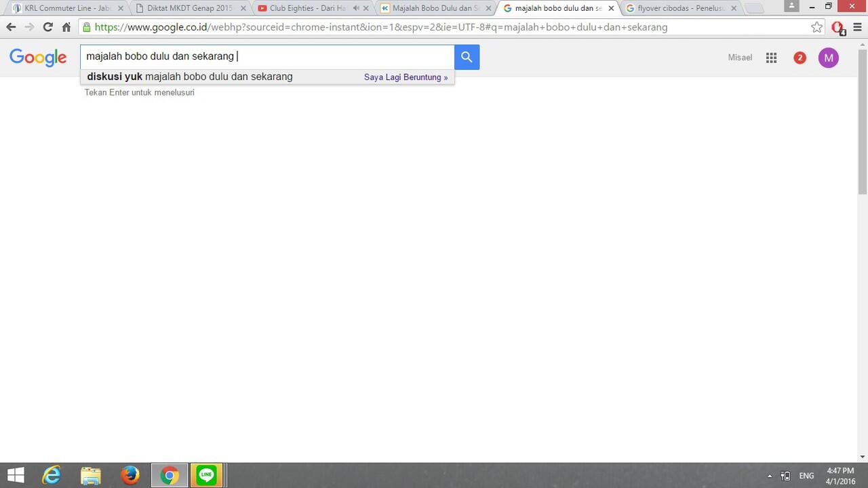
Task: Click the Google logo
Action: pos(38,58)
